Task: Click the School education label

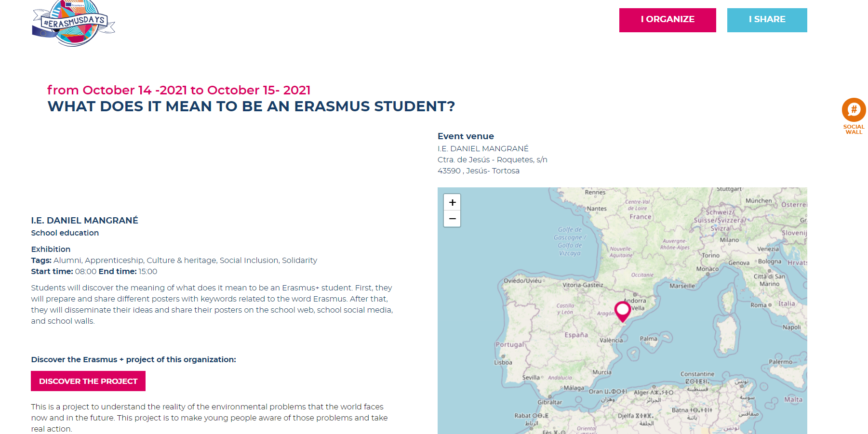Action: [x=65, y=233]
